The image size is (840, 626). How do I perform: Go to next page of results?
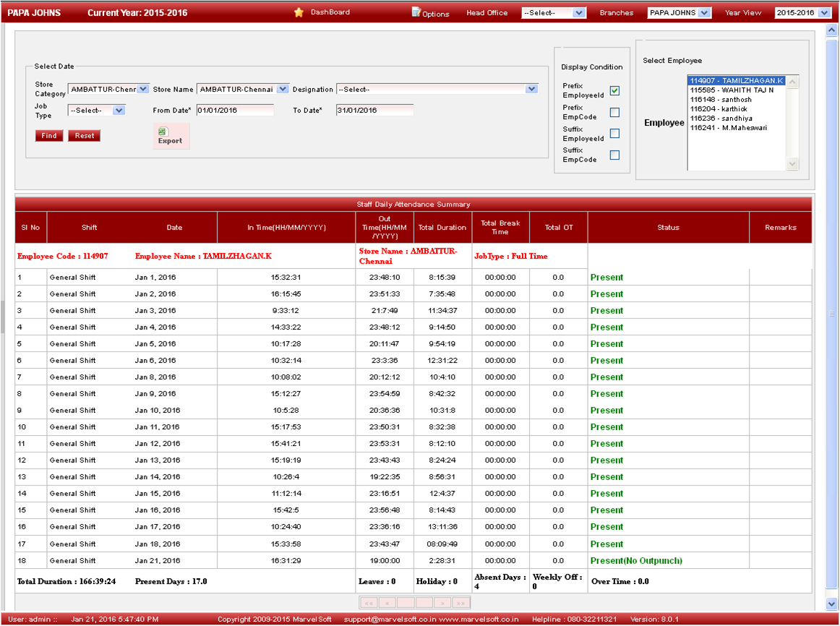442,603
